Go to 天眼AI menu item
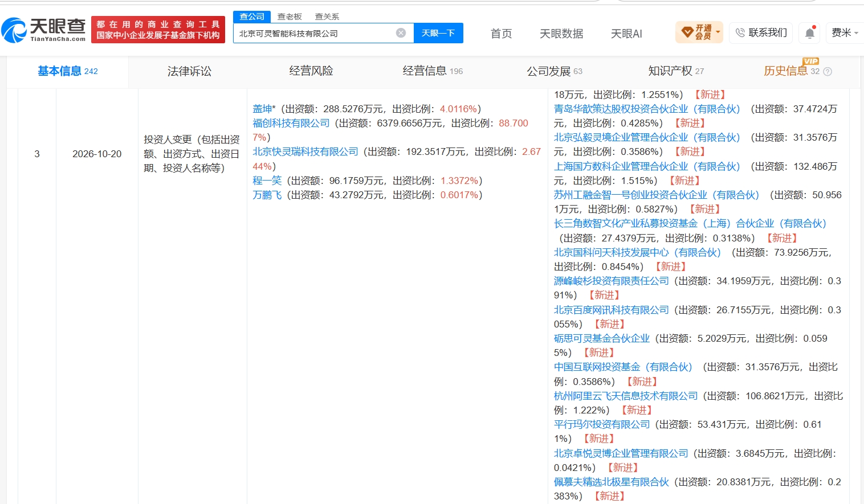This screenshot has width=864, height=504. point(626,34)
